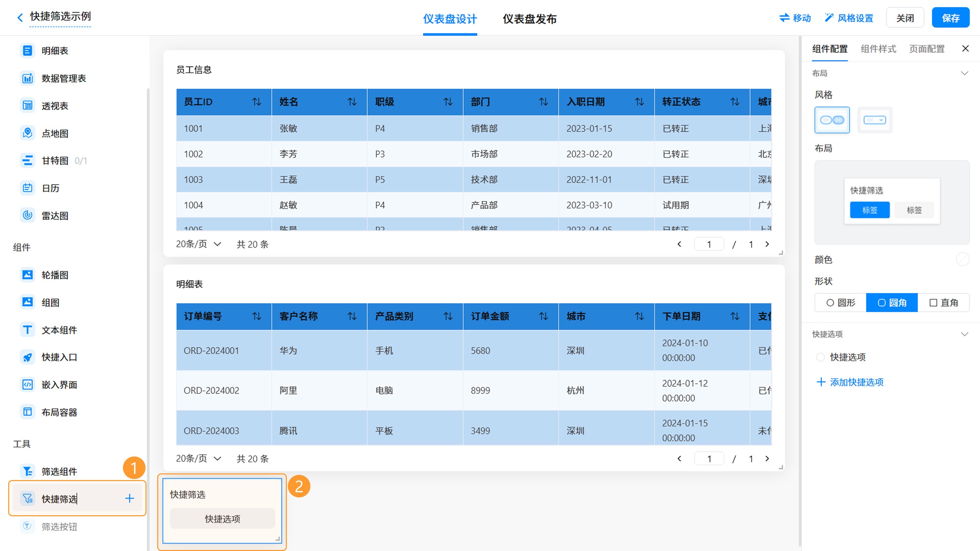
Task: Open the 颜色 color picker
Action: click(962, 259)
